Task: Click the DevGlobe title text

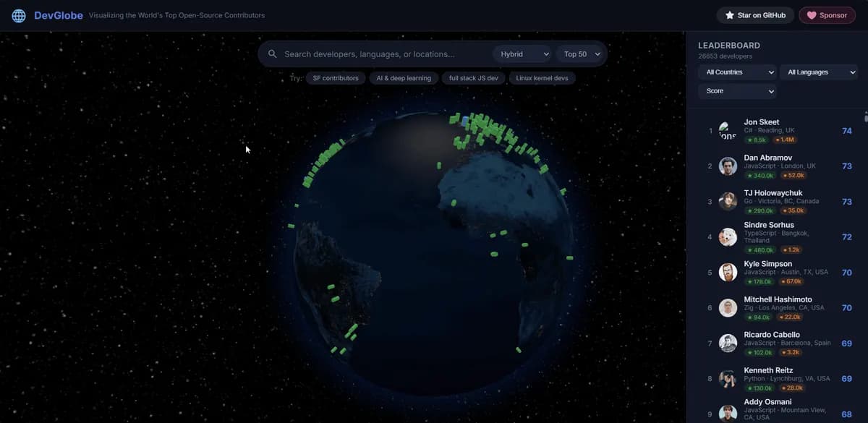Action: [59, 15]
